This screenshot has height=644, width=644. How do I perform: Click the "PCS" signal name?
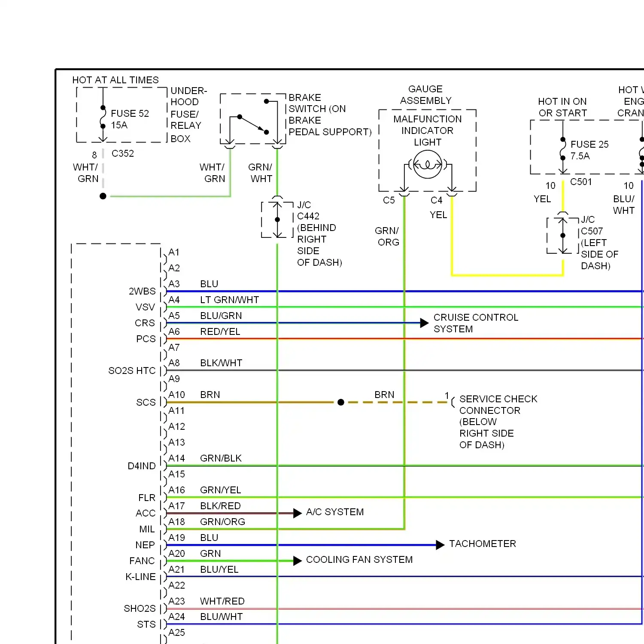pos(146,339)
